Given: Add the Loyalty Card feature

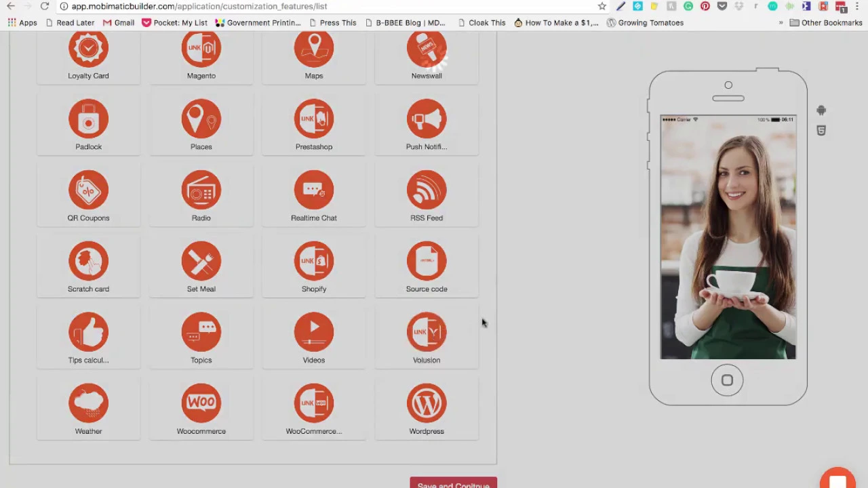Looking at the screenshot, I should pos(88,56).
